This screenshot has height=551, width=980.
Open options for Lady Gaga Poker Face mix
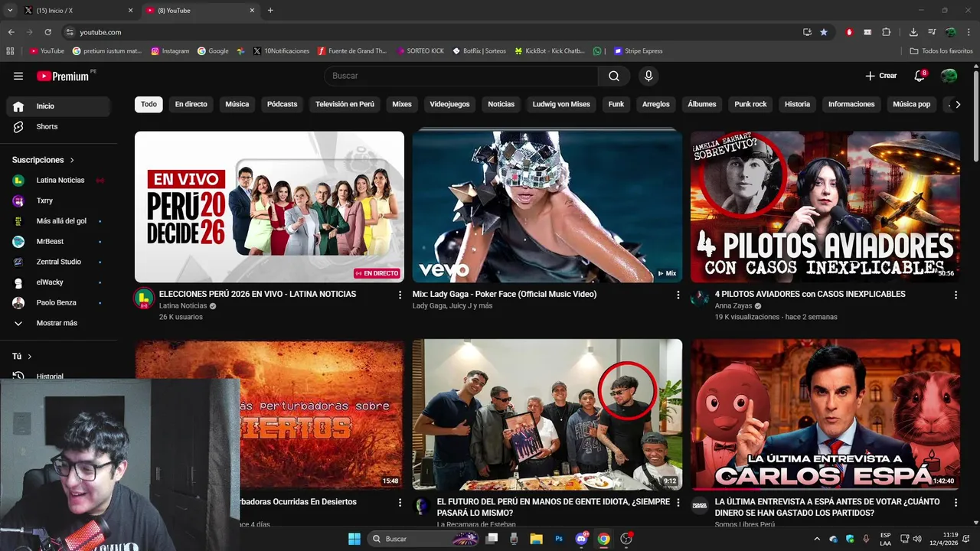(678, 295)
